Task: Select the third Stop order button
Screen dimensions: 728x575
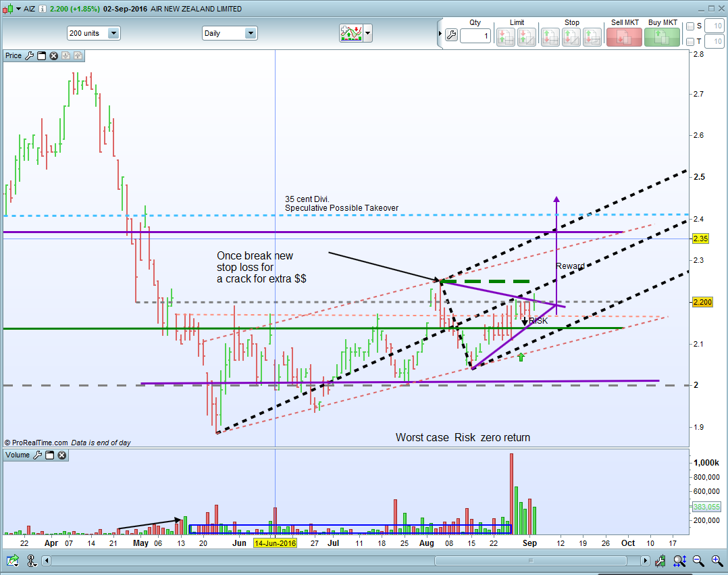Action: tap(592, 37)
